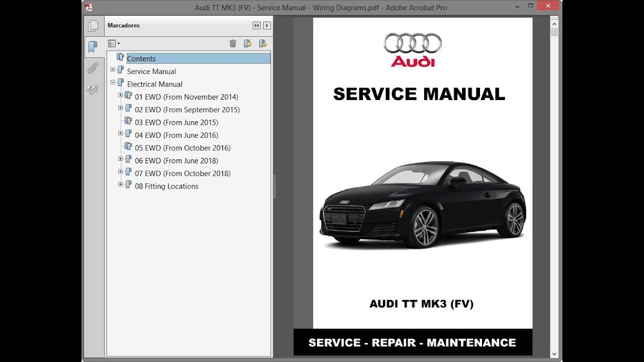Click the document vertical scrollbar thumb
The width and height of the screenshot is (644, 362).
click(554, 32)
